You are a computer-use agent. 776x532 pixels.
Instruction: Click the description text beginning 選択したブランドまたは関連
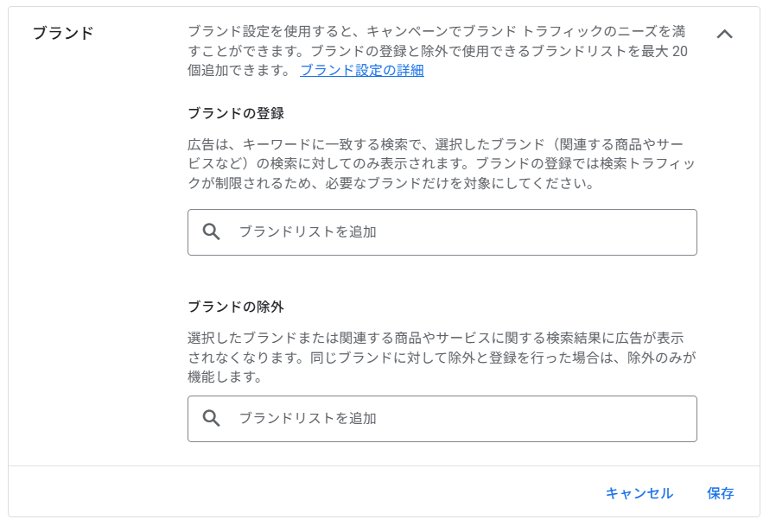click(442, 357)
